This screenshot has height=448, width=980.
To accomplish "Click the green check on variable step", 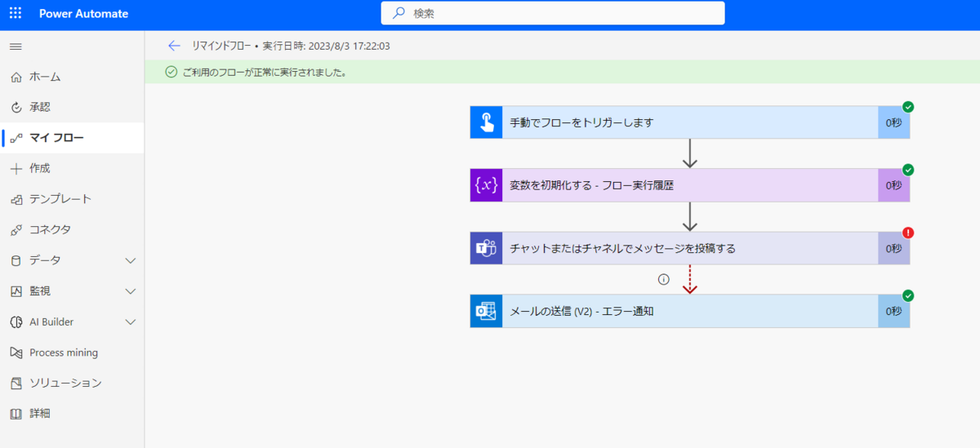I will (908, 170).
